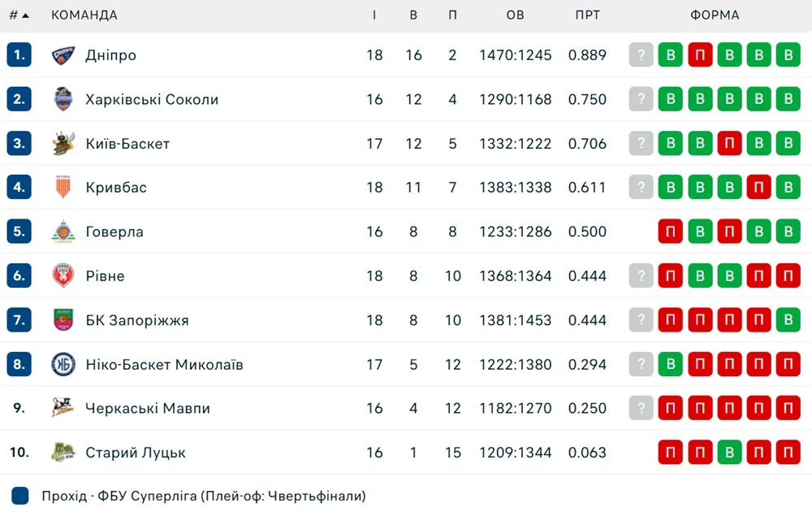Image resolution: width=812 pixels, height=512 pixels.
Task: Click the Ніко-Баскет Миколаїв team logo
Action: tap(63, 364)
